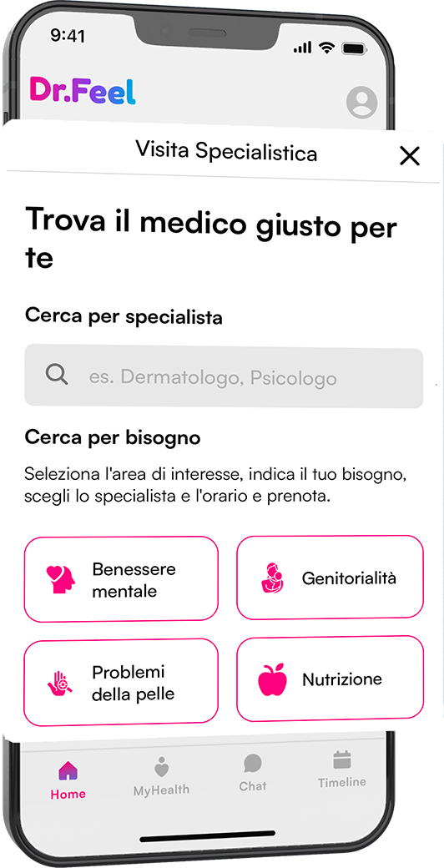This screenshot has height=868, width=444.
Task: Tap the Timeline calendar icon
Action: click(x=342, y=759)
